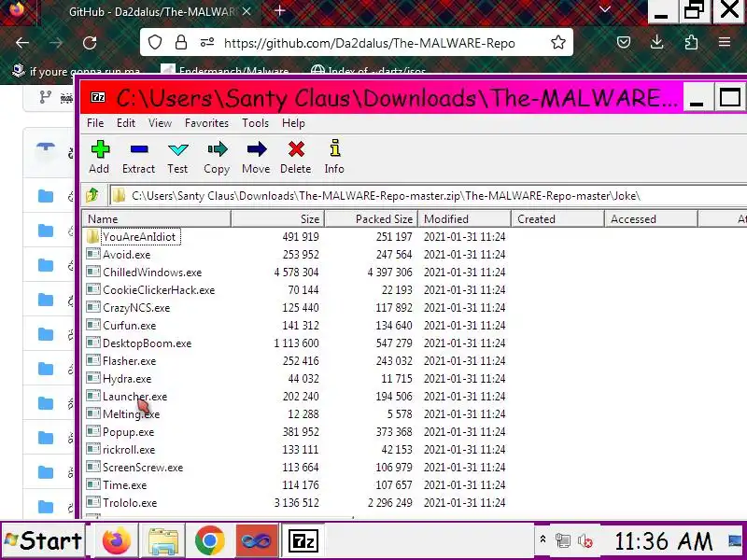Open the Firefox hamburger menu

point(725,42)
